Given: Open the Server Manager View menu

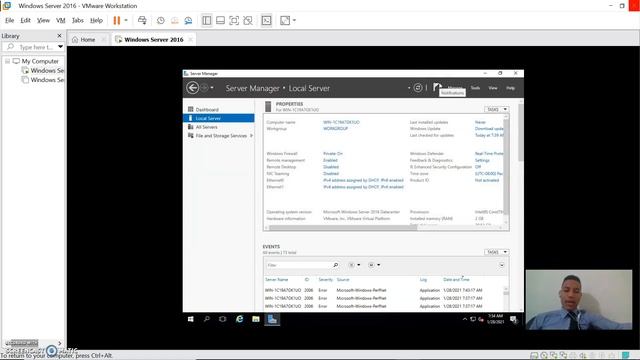Looking at the screenshot, I should 493,88.
